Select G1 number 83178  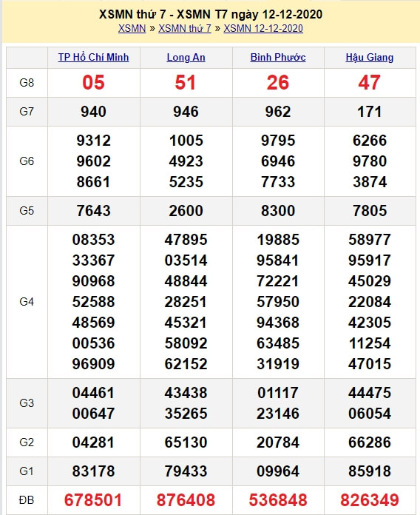[93, 471]
